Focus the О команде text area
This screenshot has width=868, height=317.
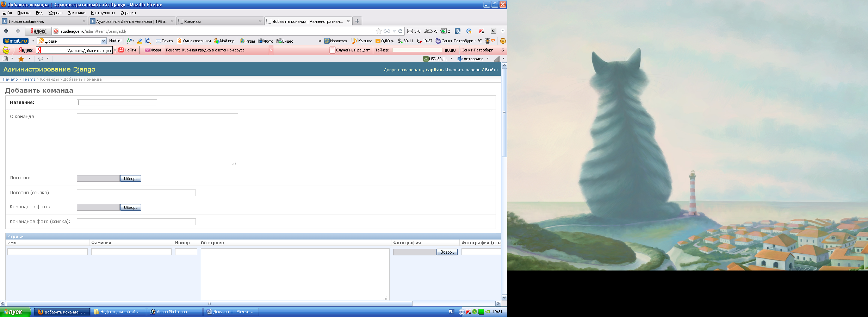click(157, 140)
